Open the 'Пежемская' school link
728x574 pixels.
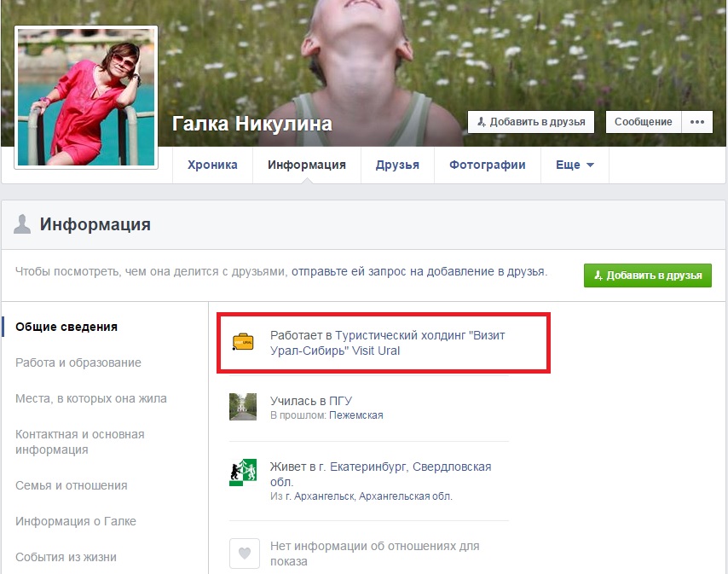click(356, 415)
